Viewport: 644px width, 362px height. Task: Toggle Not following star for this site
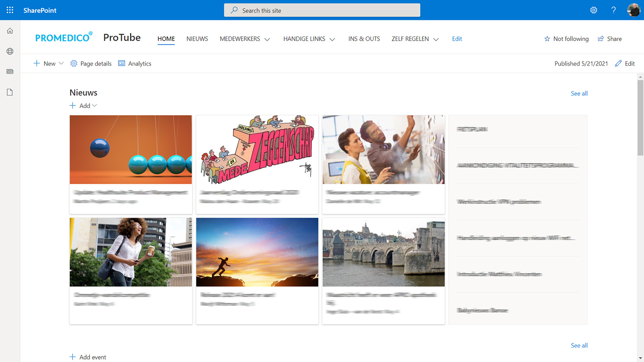566,39
